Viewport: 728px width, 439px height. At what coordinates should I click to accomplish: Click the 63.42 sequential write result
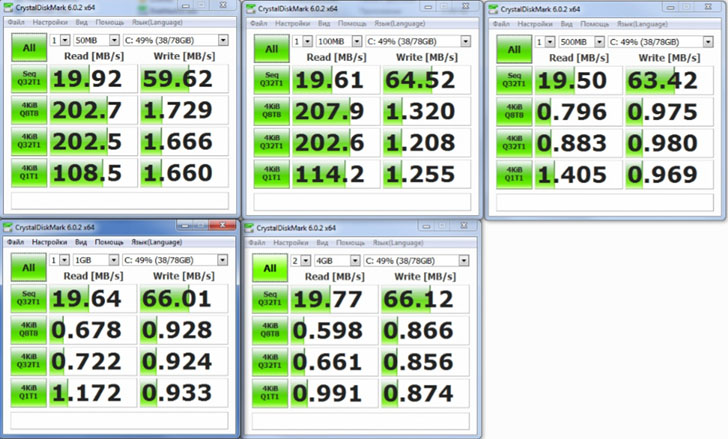tap(670, 80)
